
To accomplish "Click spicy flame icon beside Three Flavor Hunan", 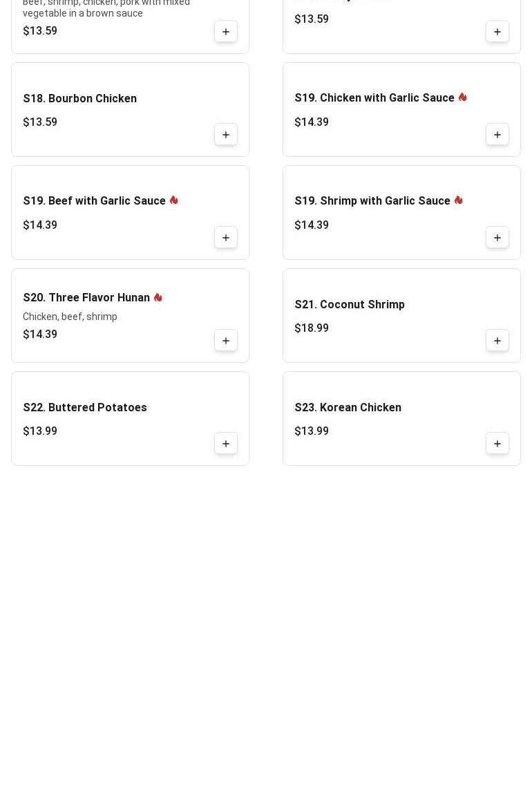I will 158,297.
